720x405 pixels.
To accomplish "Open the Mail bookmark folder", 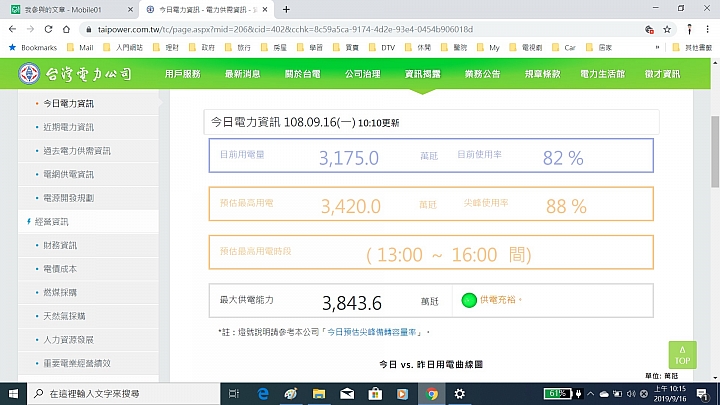I will 80,47.
